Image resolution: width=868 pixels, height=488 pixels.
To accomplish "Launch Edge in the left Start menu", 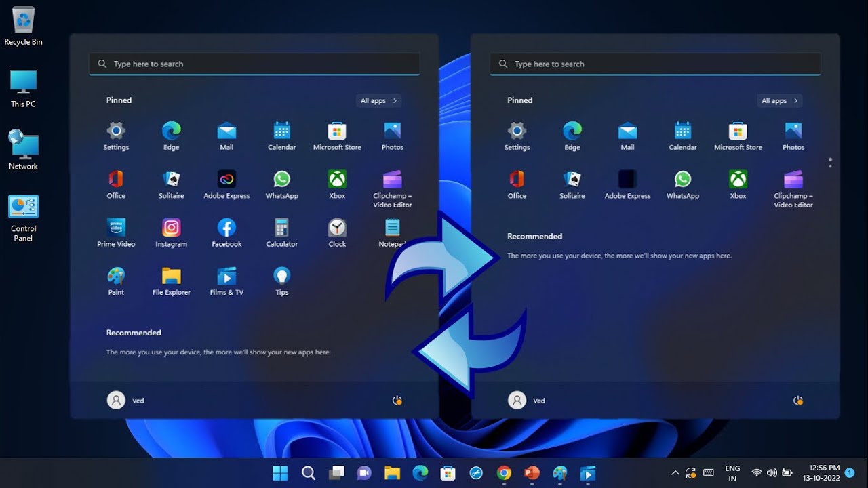I will [171, 136].
